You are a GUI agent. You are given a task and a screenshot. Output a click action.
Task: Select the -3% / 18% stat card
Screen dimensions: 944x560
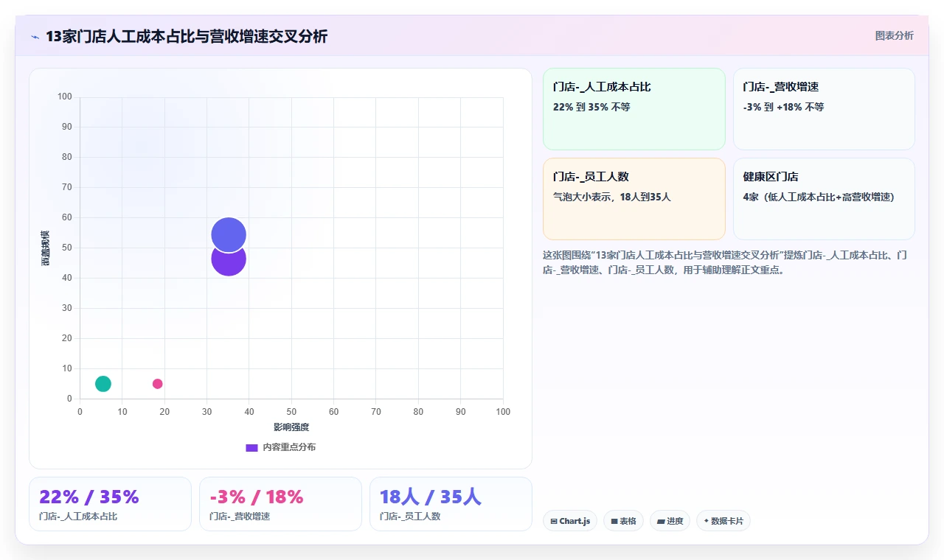[x=280, y=504]
